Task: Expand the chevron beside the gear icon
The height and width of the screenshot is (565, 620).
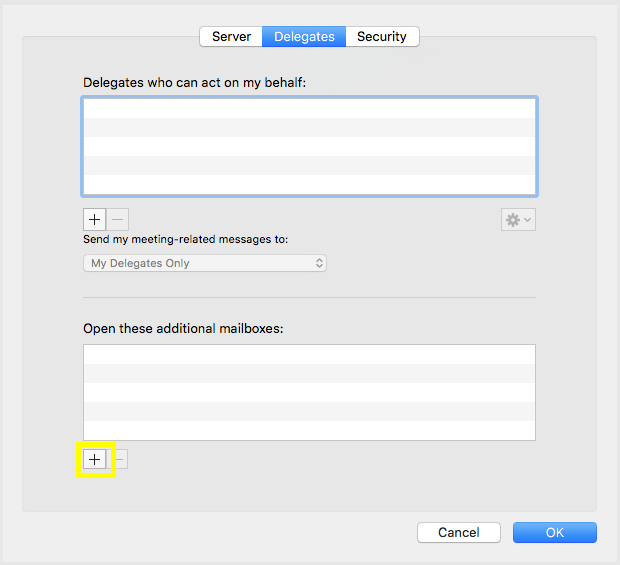Action: [x=528, y=219]
